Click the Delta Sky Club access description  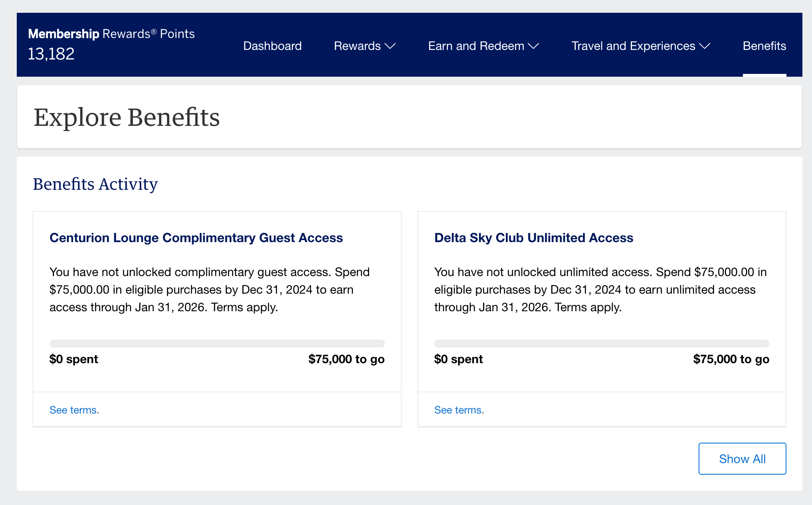pos(600,290)
